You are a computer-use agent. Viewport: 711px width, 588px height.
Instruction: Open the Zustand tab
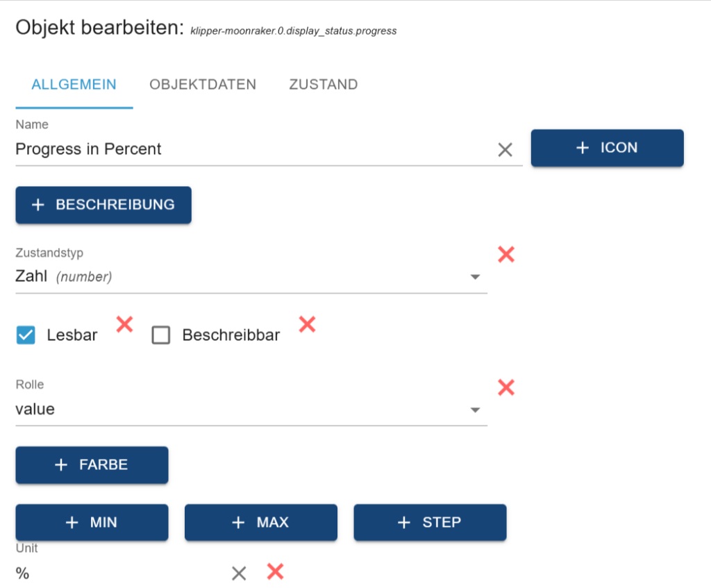324,85
